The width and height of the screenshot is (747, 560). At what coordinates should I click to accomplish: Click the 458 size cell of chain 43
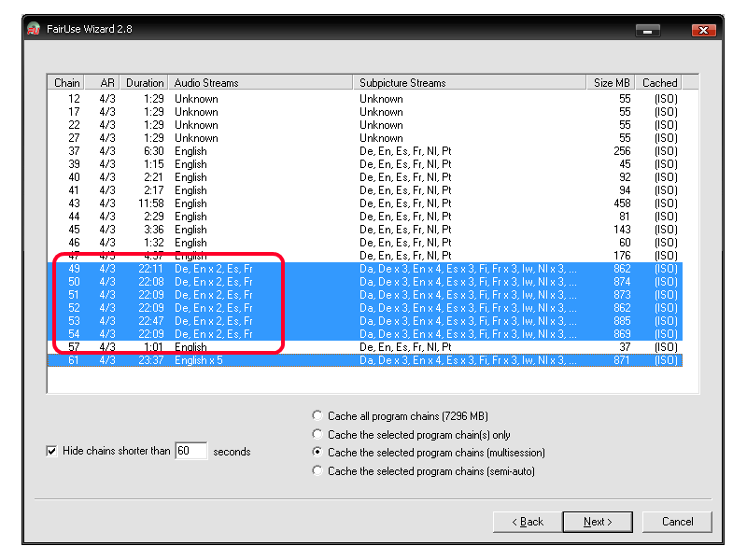coord(622,203)
